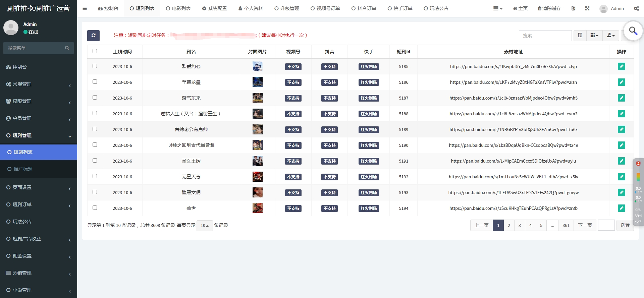The height and width of the screenshot is (298, 644).
Task: Enter fullscreen mode with expand icon
Action: tap(587, 8)
